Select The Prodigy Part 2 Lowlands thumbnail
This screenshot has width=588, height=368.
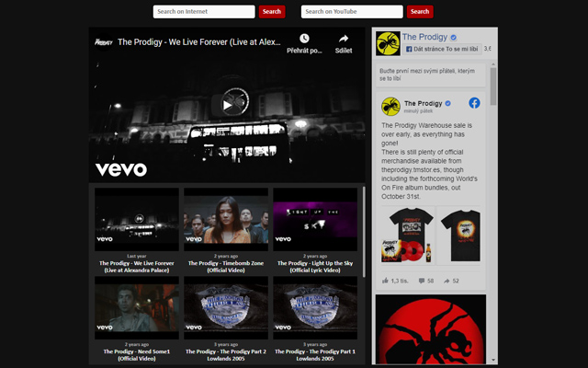pyautogui.click(x=226, y=308)
